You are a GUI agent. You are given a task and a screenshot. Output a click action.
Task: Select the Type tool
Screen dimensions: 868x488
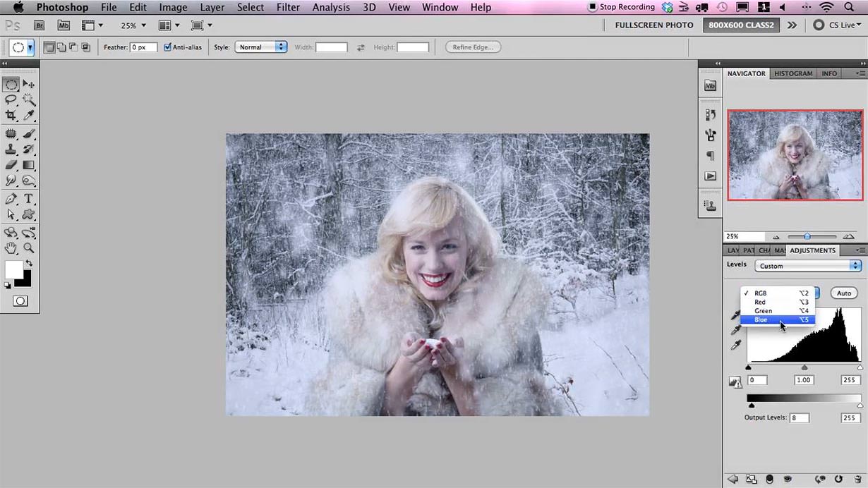click(29, 199)
